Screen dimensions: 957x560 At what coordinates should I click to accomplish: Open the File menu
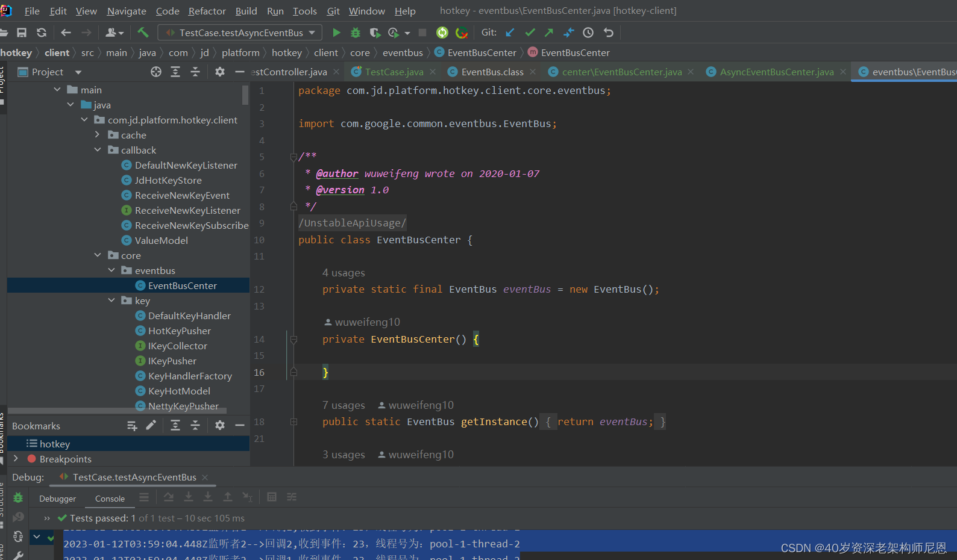point(32,11)
